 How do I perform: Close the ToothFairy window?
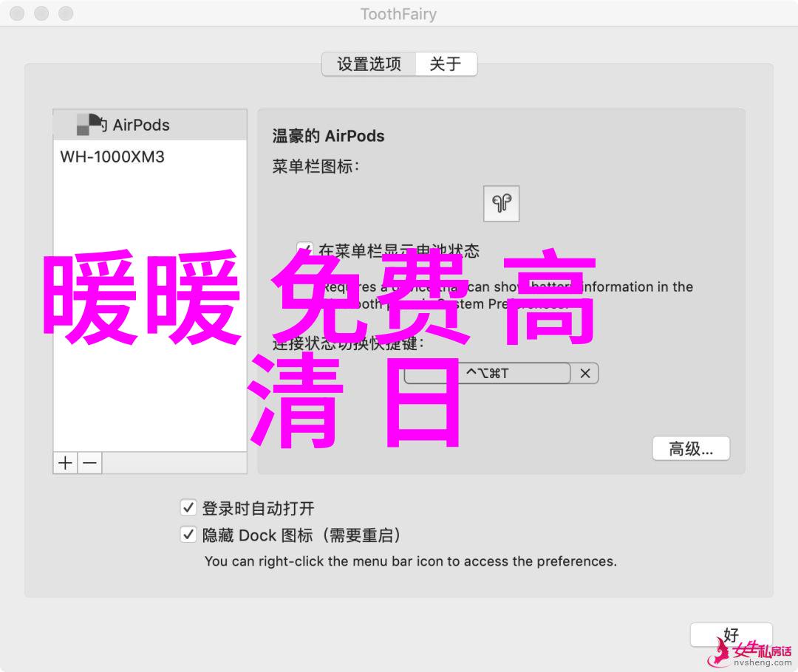pyautogui.click(x=17, y=13)
